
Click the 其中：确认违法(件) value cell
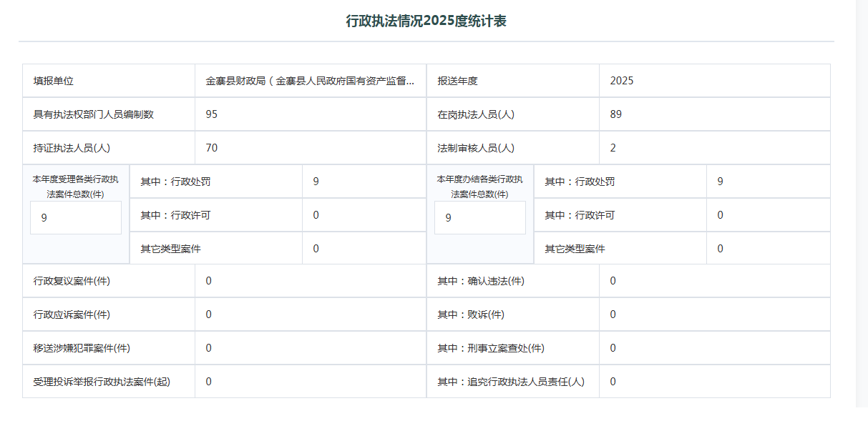pyautogui.click(x=713, y=281)
